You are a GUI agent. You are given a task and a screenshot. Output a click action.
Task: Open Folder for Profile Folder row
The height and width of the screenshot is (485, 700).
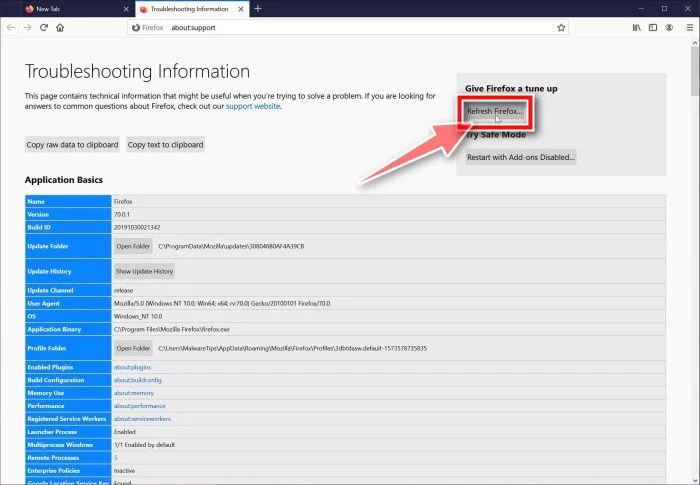pyautogui.click(x=133, y=348)
